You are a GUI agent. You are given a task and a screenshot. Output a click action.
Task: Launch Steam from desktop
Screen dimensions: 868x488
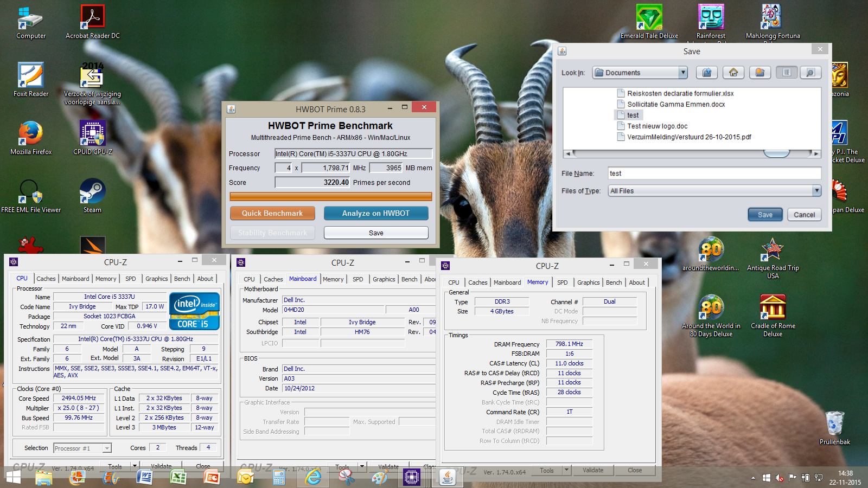point(93,196)
